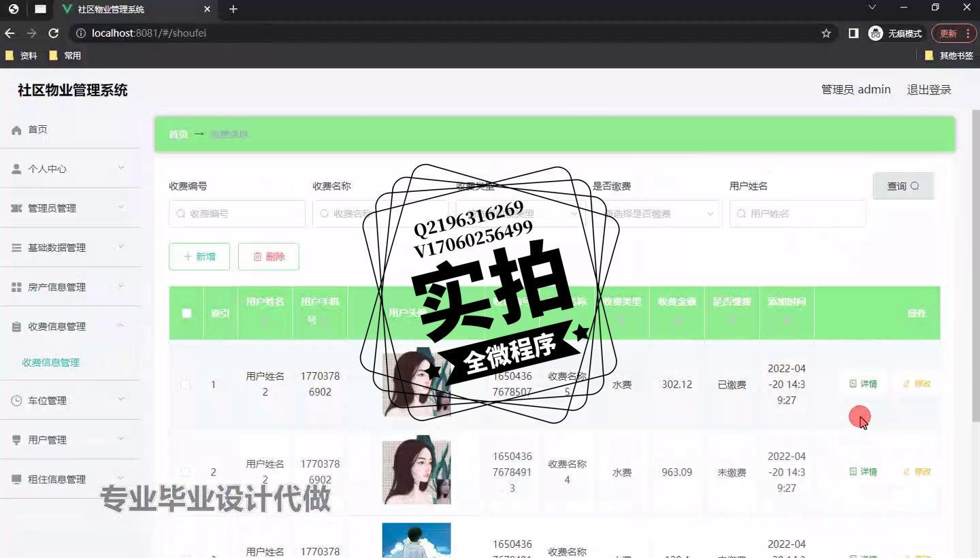Click 退出登录 to log out
The height and width of the screenshot is (558, 980).
[x=929, y=90]
